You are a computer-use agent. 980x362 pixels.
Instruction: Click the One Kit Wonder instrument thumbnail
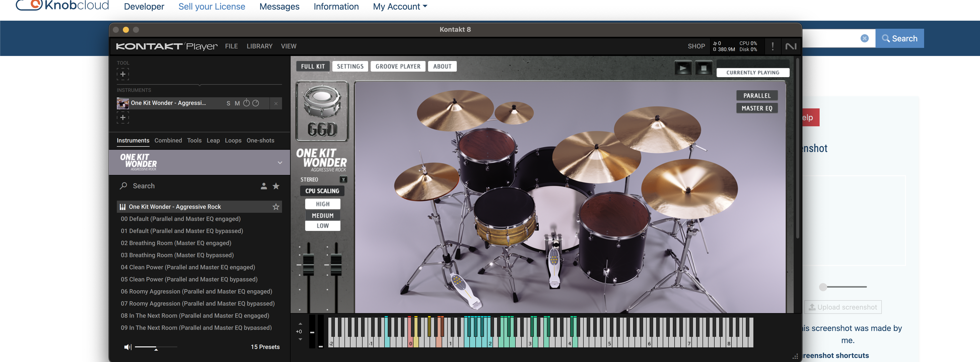(x=122, y=103)
